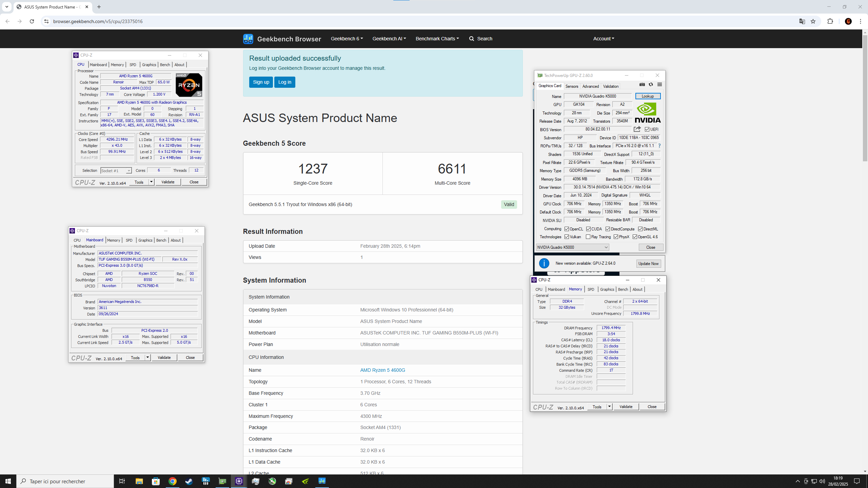868x488 pixels.
Task: Open the Chrome profile avatar
Action: pyautogui.click(x=848, y=21)
